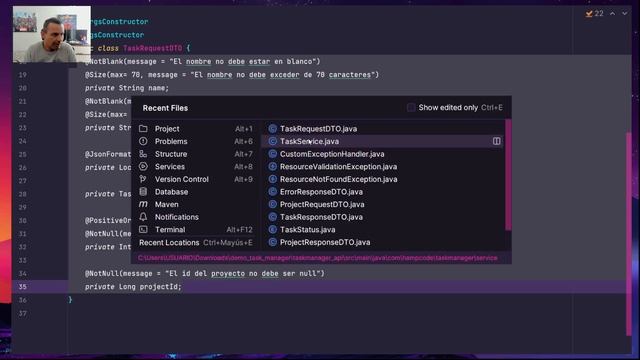Screen dimensions: 640x360
Task: Click the Notifications bell icon
Action: [143, 217]
